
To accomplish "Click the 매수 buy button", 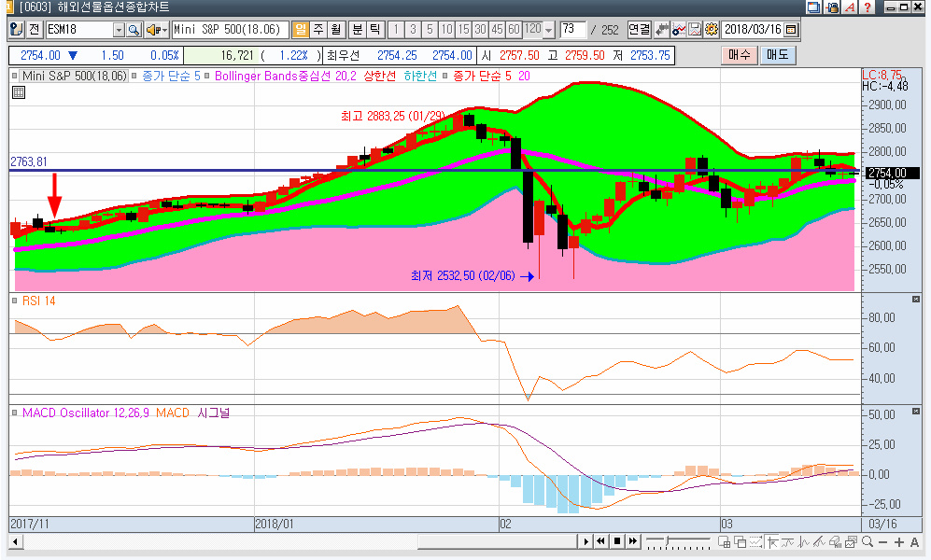I will tap(740, 55).
